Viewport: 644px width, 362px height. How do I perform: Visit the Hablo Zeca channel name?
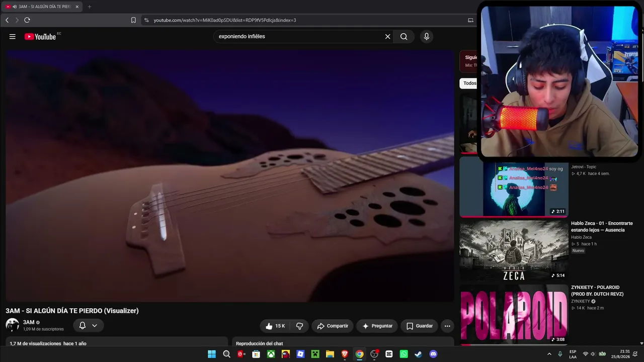(x=581, y=237)
